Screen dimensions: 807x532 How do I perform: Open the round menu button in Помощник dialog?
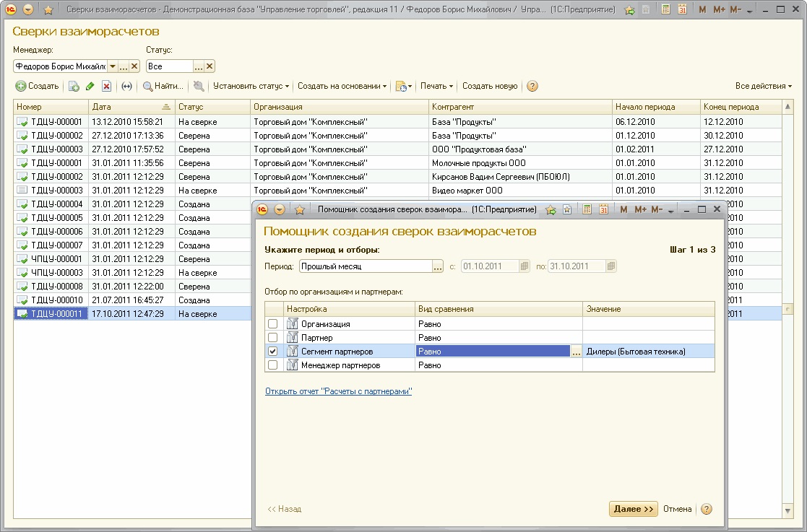coord(280,209)
